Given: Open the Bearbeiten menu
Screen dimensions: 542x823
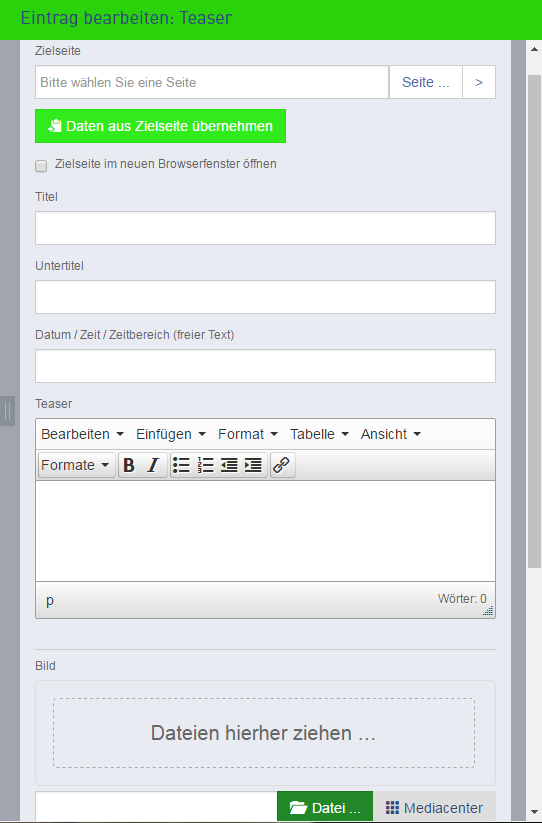Looking at the screenshot, I should click(82, 434).
